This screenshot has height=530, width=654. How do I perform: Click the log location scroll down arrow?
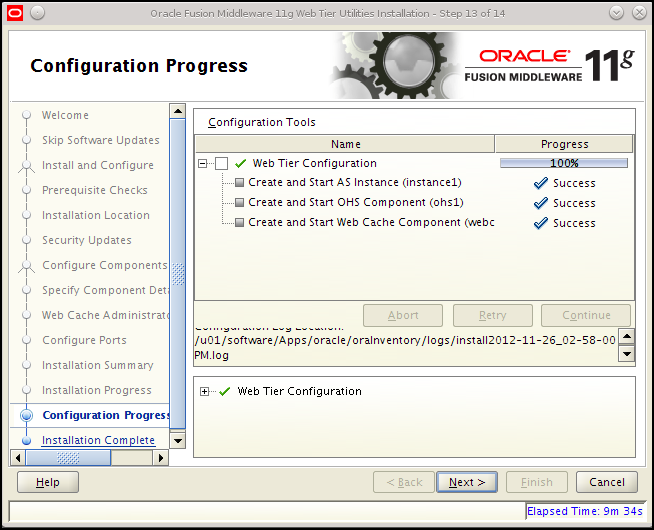coord(627,354)
